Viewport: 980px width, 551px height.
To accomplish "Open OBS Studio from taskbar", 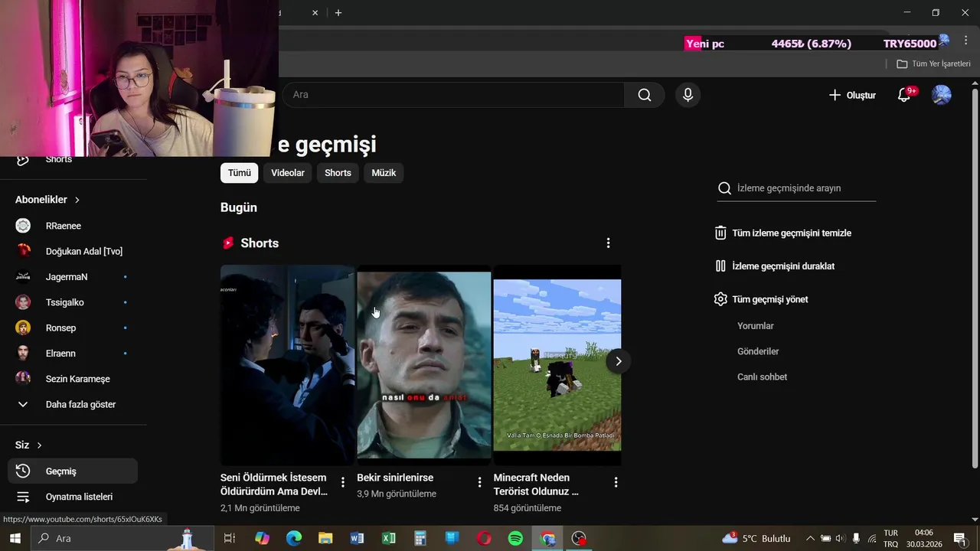I will (x=580, y=538).
